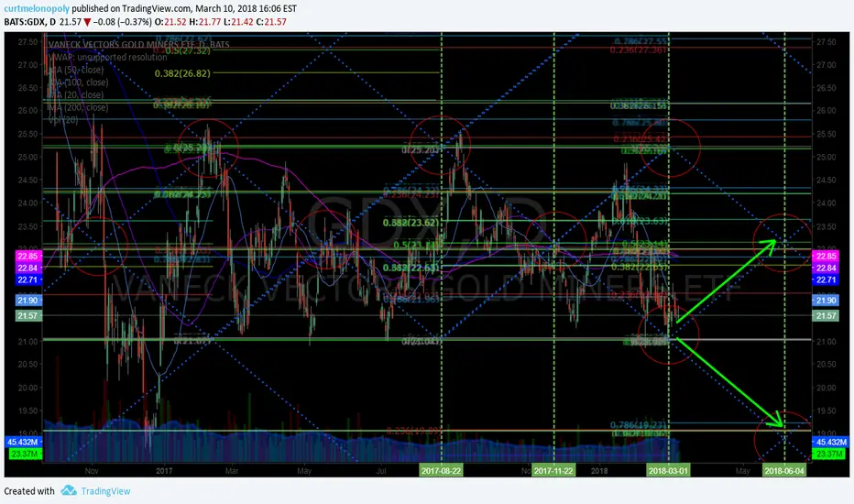Viewport: 854px width, 504px height.
Task: Click the 21.57 green price tag on right axis
Action: click(x=825, y=315)
